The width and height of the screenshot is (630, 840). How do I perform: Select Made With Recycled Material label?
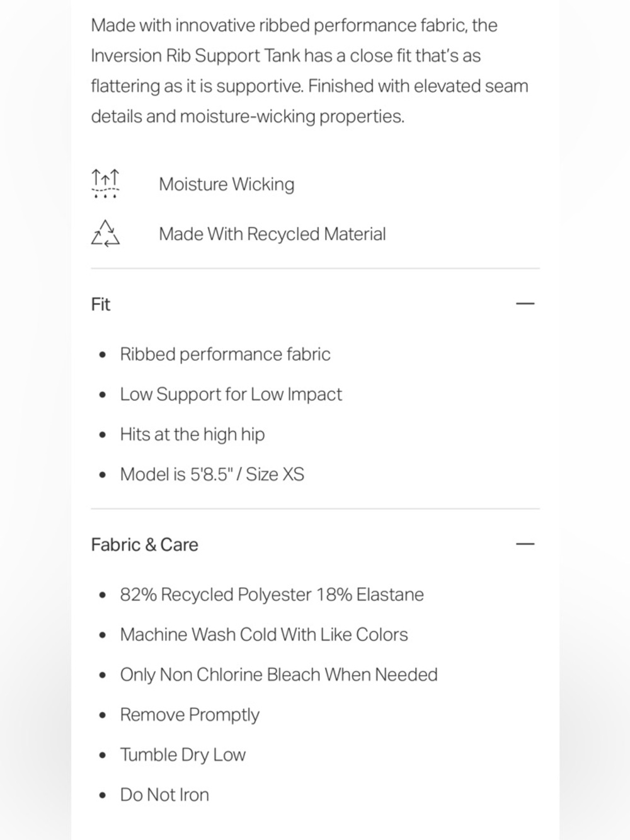(272, 234)
